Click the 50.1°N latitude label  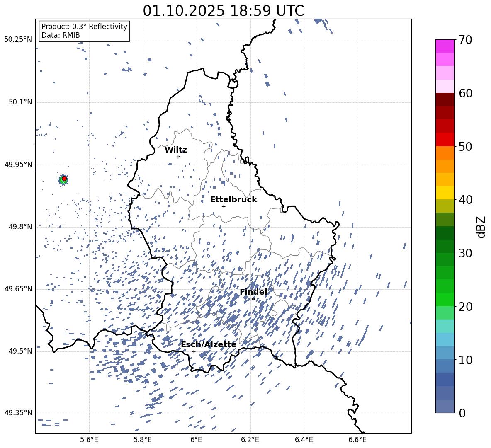20,102
